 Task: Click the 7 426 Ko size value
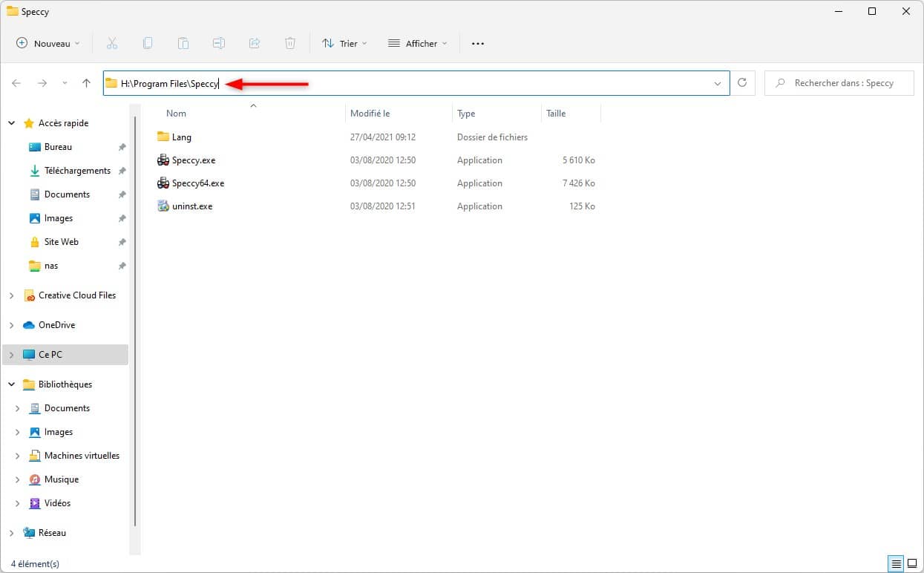[579, 183]
